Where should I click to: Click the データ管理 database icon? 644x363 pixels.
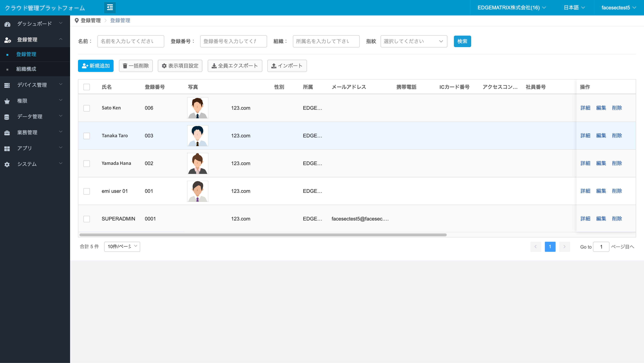tap(7, 117)
